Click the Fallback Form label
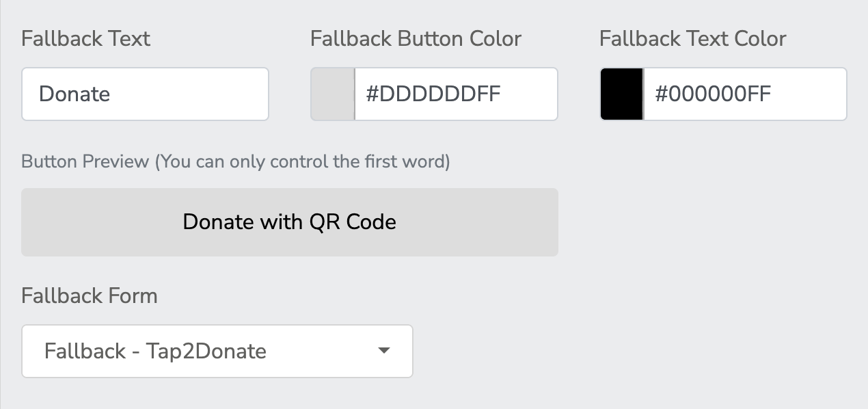Viewport: 868px width, 409px height. 90,295
